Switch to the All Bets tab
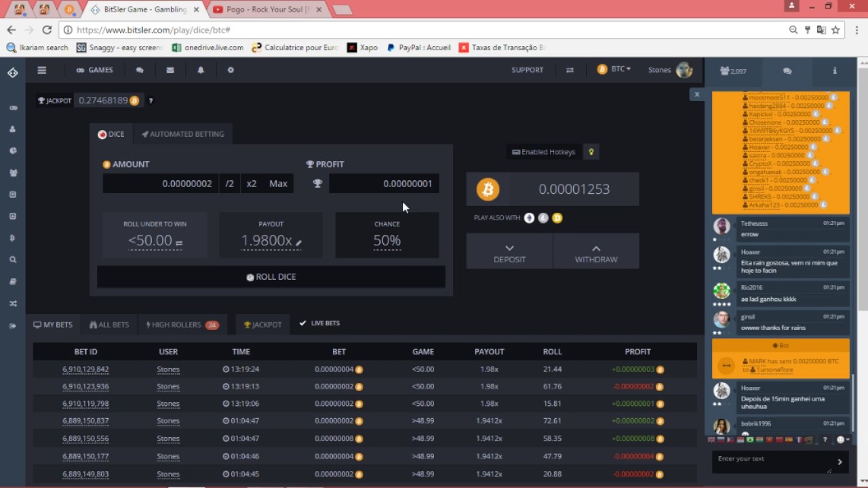Viewport: 868px width, 488px height. coord(109,325)
